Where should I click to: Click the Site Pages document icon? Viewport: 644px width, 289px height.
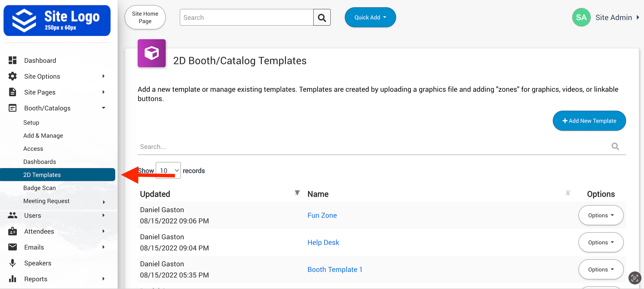click(x=13, y=92)
